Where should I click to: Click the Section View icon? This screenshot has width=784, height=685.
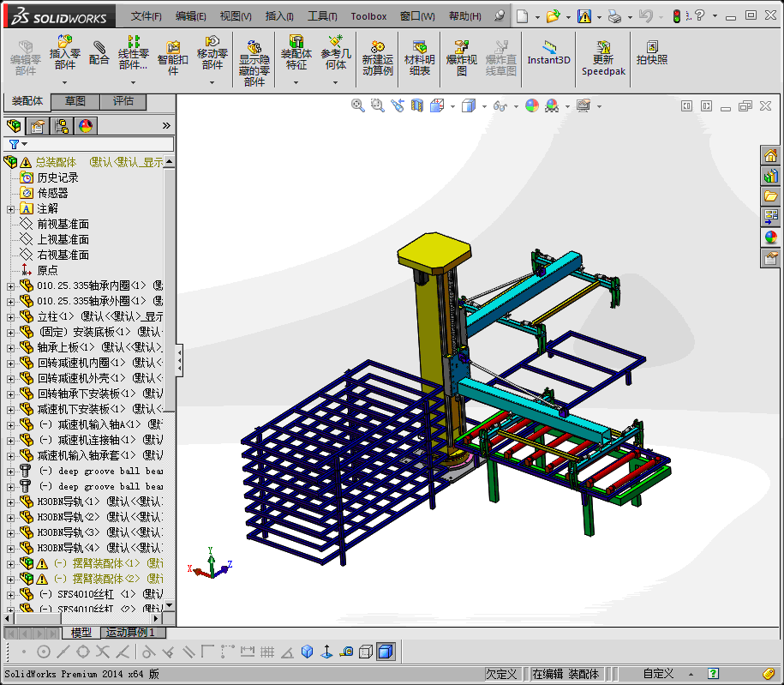417,105
